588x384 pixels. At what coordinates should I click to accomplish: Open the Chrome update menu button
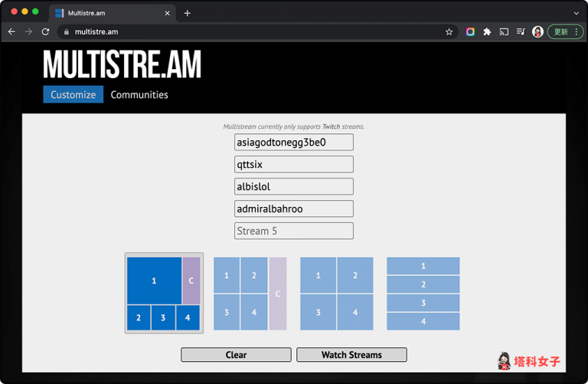565,32
